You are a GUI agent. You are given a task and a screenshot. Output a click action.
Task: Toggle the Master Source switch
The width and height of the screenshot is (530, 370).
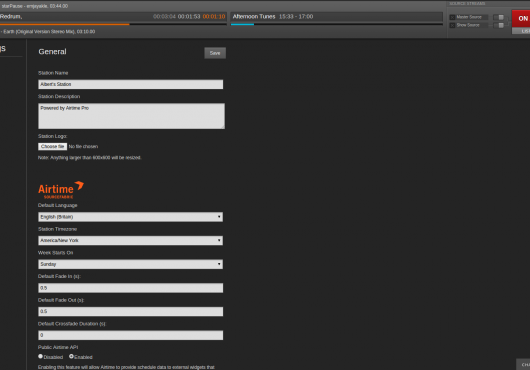499,17
